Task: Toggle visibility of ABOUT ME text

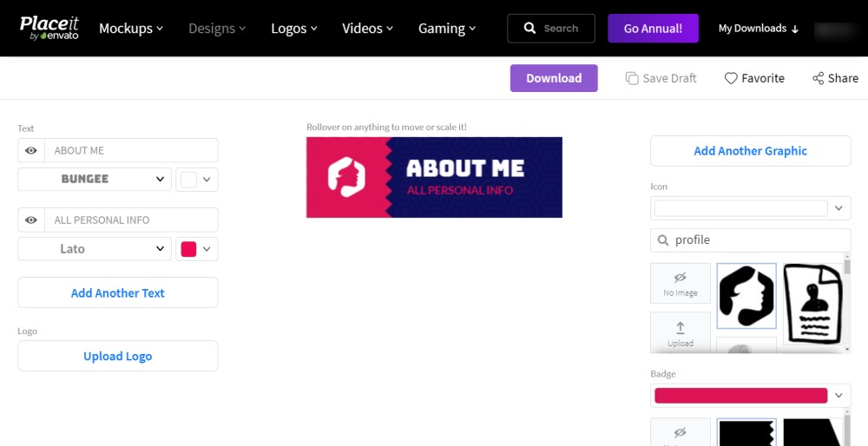Action: [31, 150]
